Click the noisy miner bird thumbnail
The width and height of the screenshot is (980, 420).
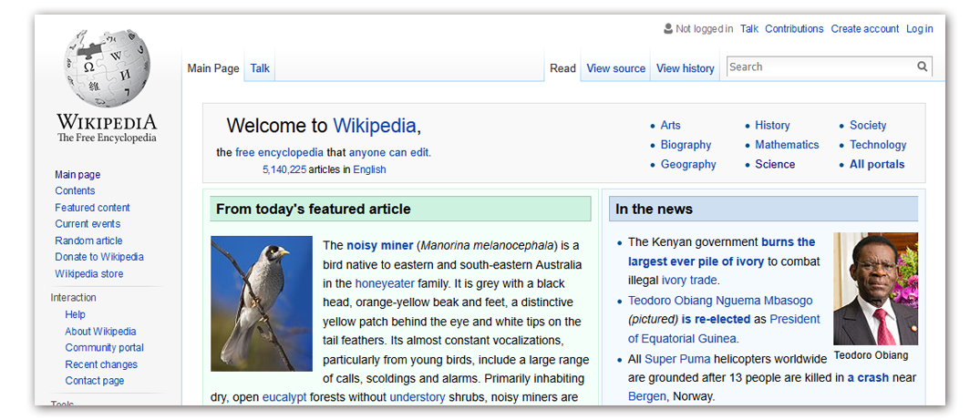[262, 303]
